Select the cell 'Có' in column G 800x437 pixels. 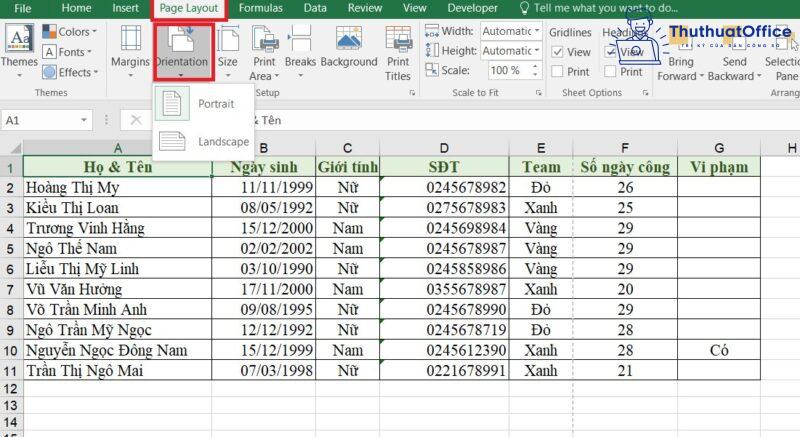click(x=719, y=350)
